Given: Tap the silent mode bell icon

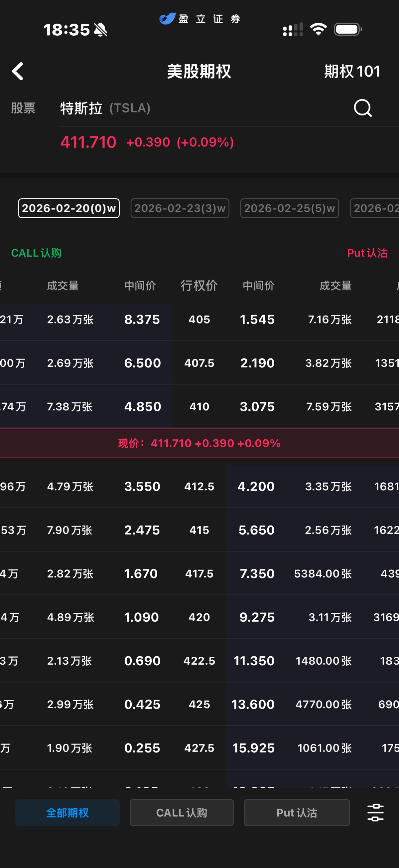Looking at the screenshot, I should [x=100, y=30].
